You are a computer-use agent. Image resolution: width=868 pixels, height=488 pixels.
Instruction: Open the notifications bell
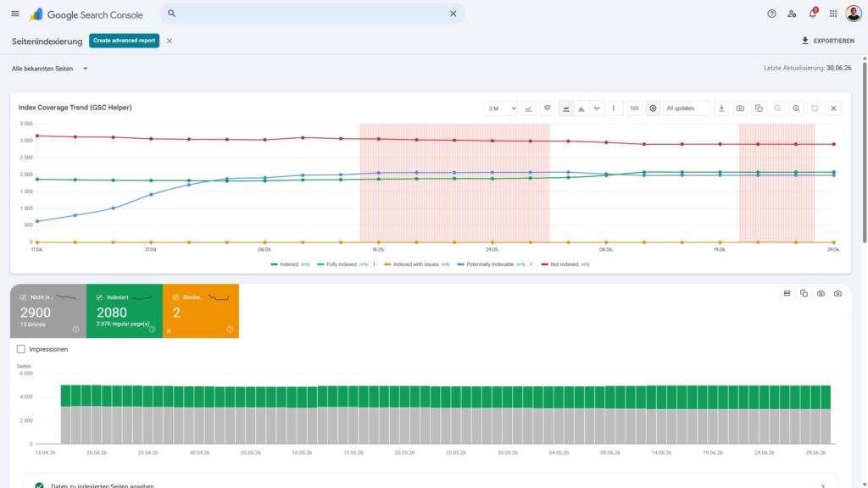(812, 14)
